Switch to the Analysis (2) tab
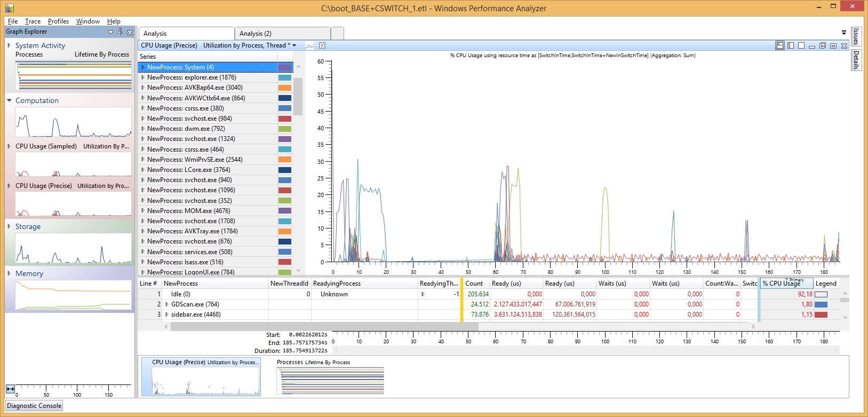 (282, 34)
